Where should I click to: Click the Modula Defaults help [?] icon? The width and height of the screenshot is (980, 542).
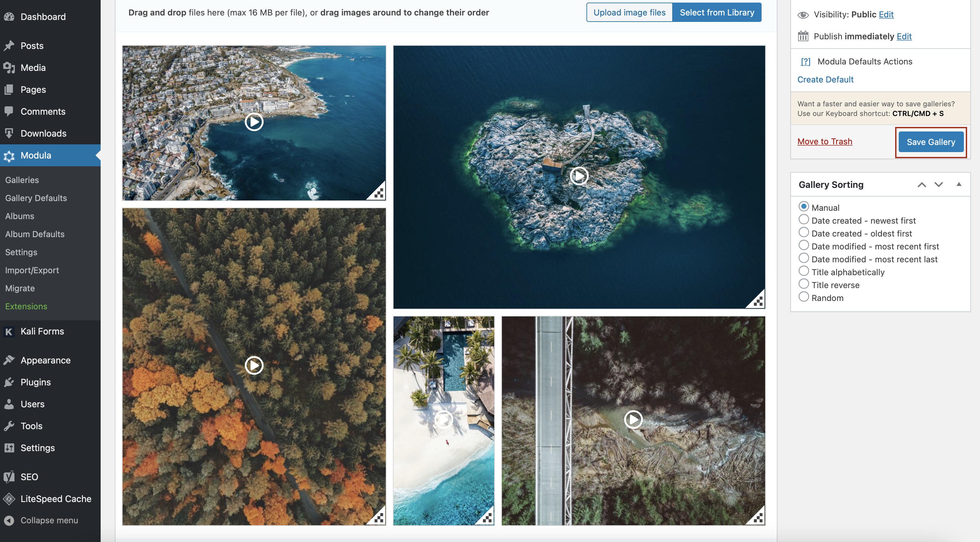[805, 62]
